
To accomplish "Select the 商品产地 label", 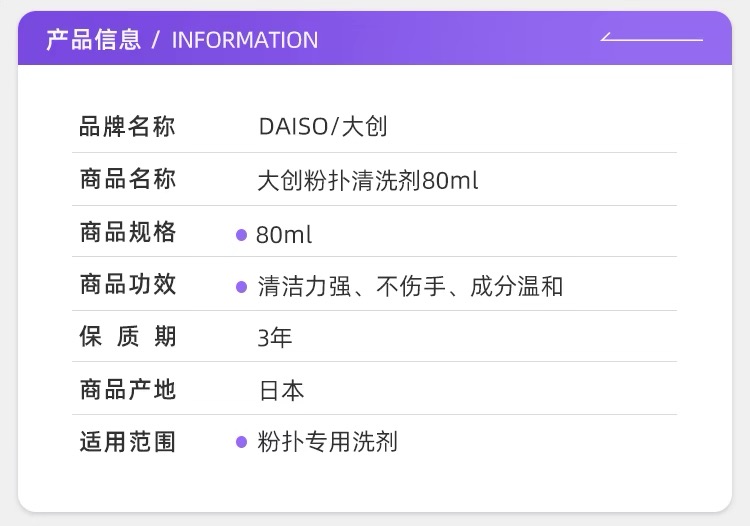I will pos(127,389).
